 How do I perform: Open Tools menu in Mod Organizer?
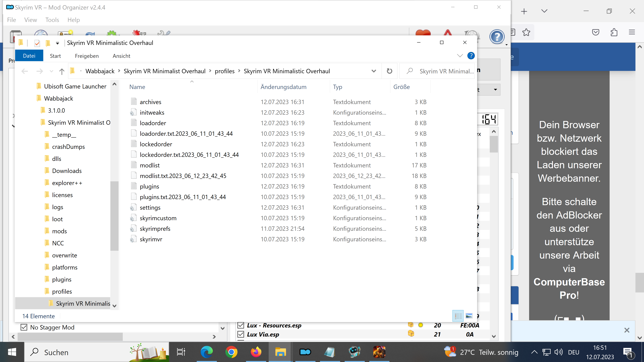click(x=52, y=20)
